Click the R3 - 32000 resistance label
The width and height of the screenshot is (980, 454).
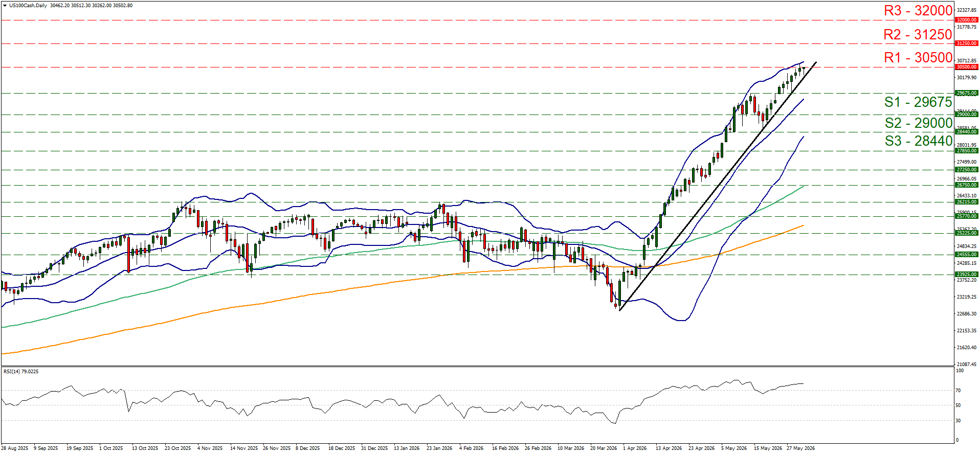pyautogui.click(x=918, y=10)
